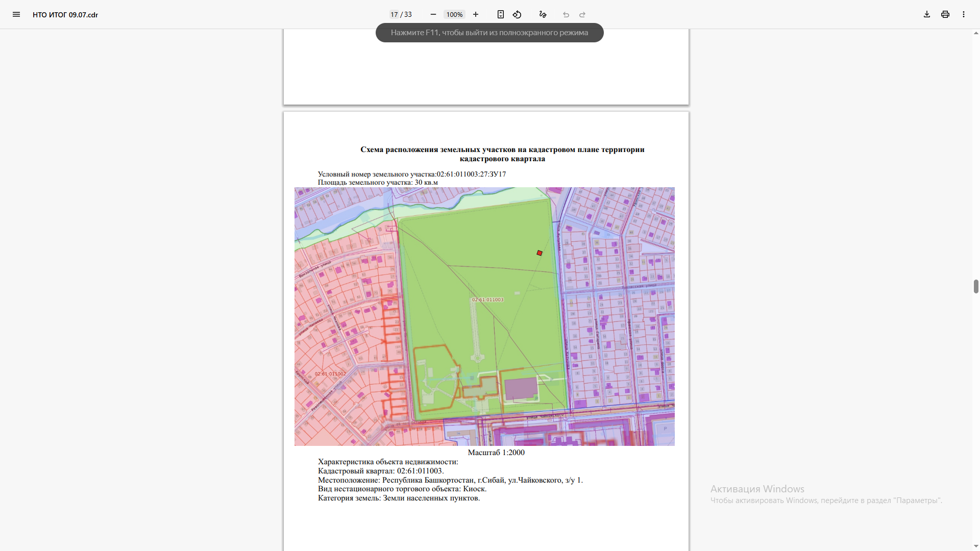The height and width of the screenshot is (551, 980).
Task: Click the text 'Условный номер земельного участка'
Action: pyautogui.click(x=377, y=174)
